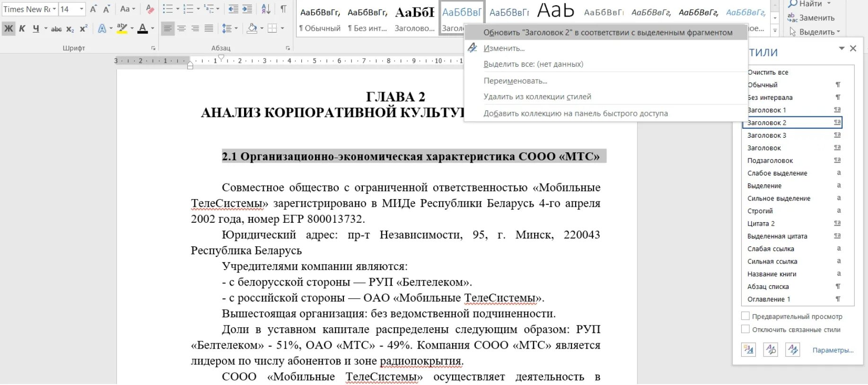Apply bulleted list
This screenshot has width=868, height=385.
pos(167,9)
